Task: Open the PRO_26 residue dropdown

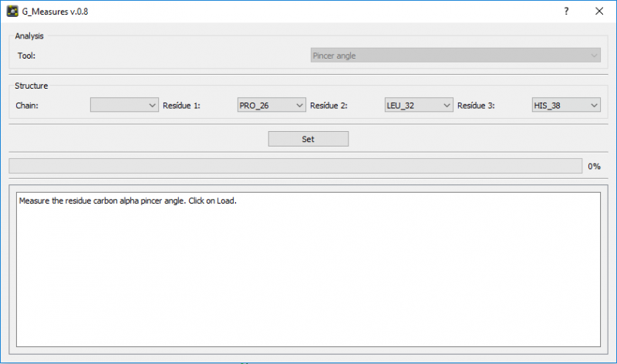Action: pos(271,106)
